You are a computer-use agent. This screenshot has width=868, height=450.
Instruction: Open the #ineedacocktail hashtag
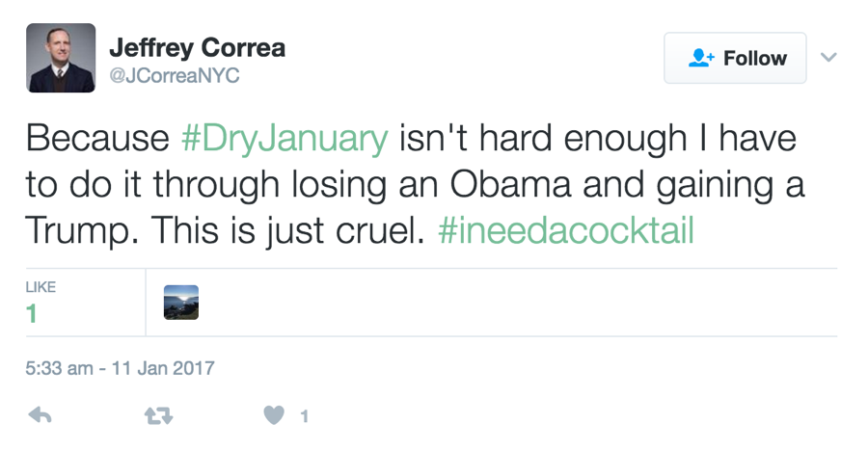click(x=565, y=232)
